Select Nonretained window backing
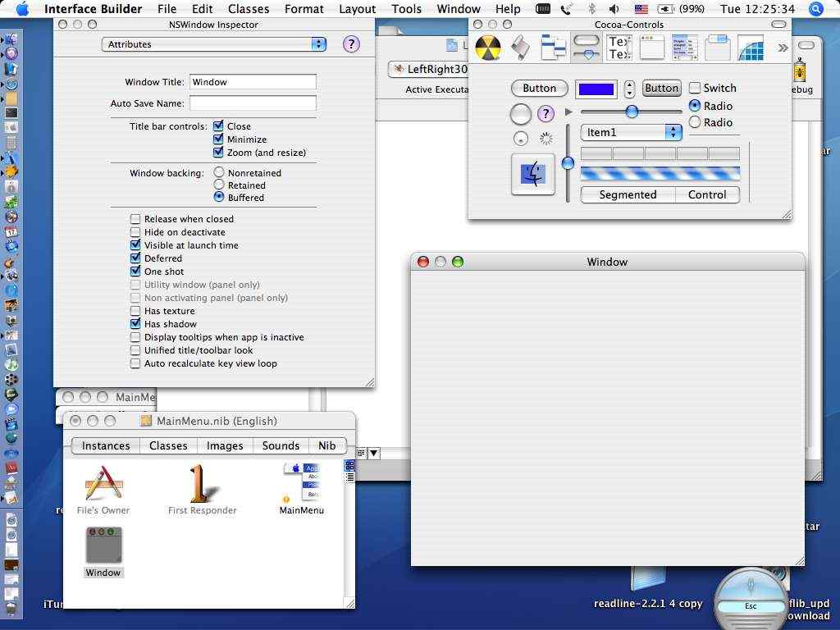This screenshot has height=630, width=840. 218,172
